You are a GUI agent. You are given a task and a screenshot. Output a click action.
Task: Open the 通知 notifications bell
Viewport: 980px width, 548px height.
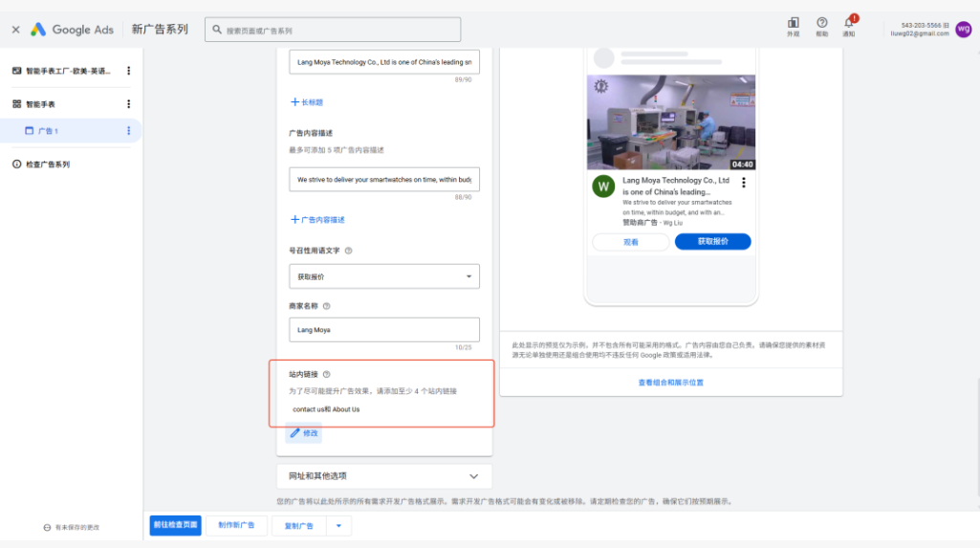pos(849,27)
